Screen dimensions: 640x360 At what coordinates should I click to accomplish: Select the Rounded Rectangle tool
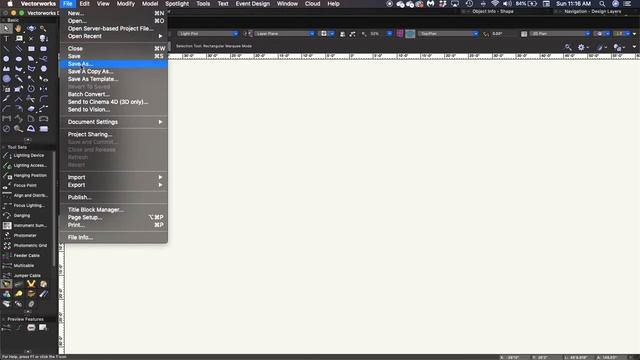(43, 49)
